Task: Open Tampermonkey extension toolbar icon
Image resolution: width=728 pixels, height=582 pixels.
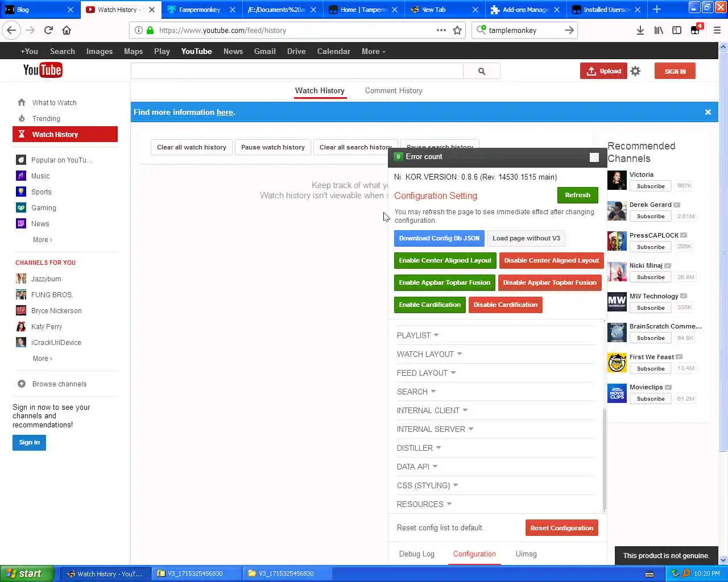Action: coord(696,30)
